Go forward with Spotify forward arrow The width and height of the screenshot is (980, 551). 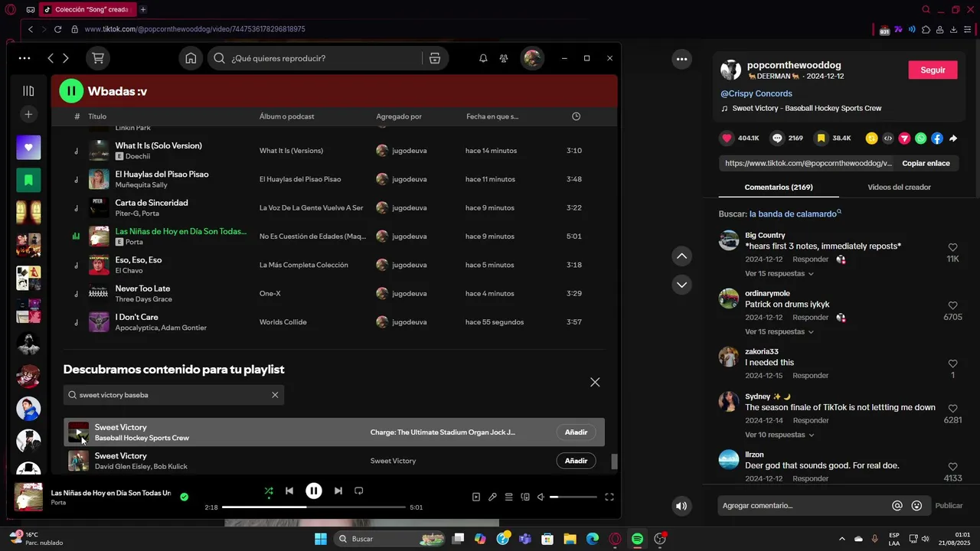[66, 58]
